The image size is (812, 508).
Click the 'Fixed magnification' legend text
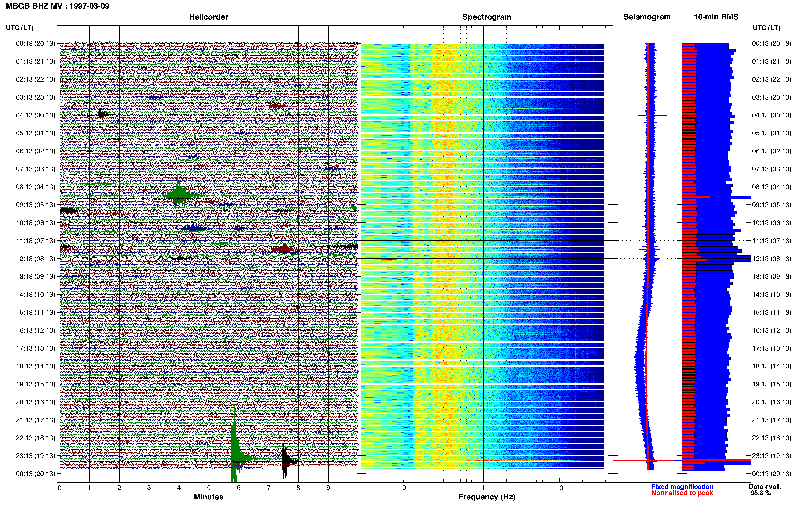click(x=682, y=486)
